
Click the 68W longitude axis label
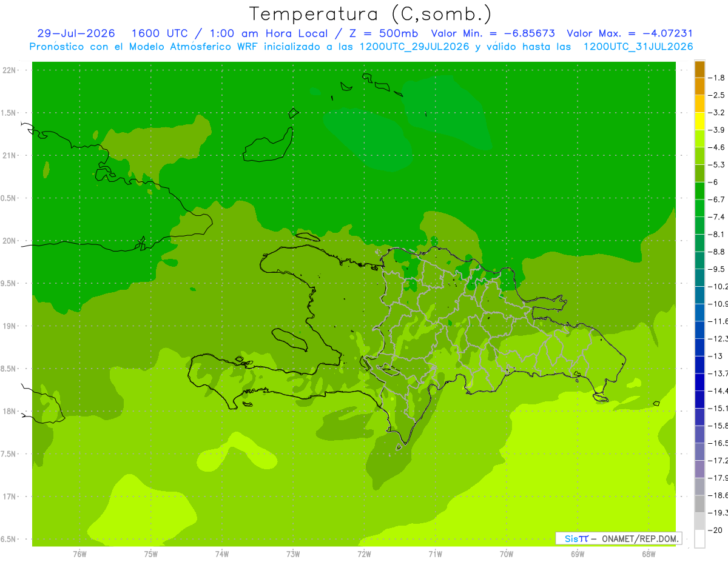[x=649, y=554]
